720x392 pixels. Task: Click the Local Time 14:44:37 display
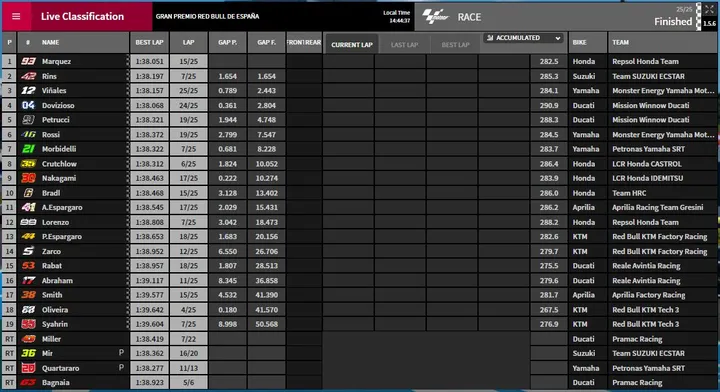(397, 17)
